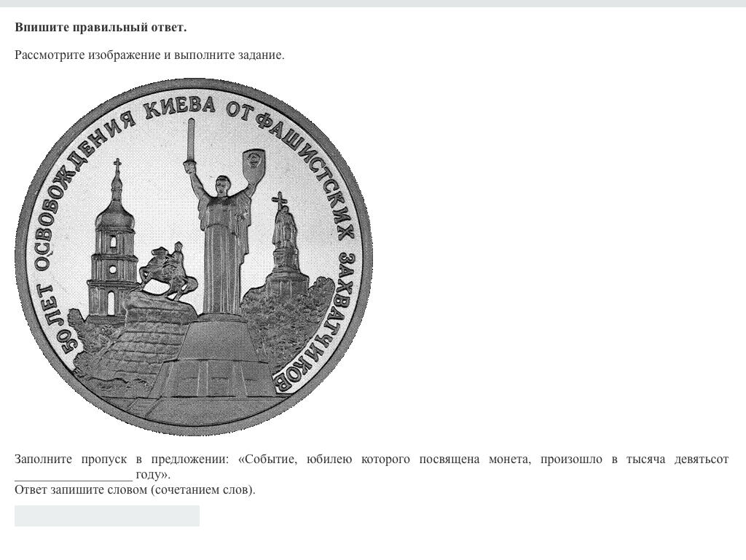Click the answer input field
Image resolution: width=746 pixels, height=560 pixels.
[x=106, y=516]
